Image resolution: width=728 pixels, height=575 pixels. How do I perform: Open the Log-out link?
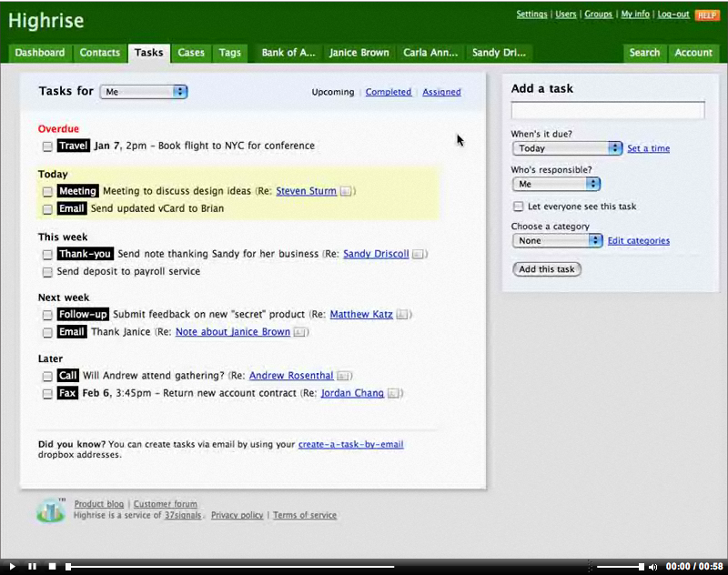point(673,14)
